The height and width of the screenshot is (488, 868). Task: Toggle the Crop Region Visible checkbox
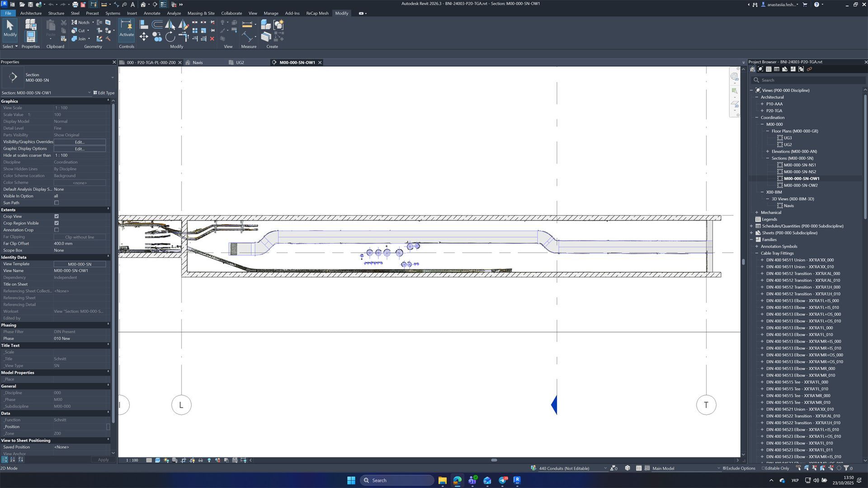57,223
